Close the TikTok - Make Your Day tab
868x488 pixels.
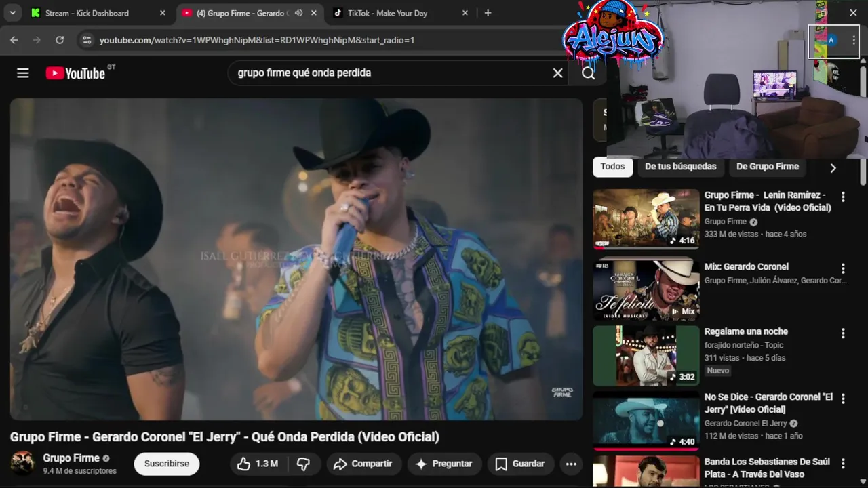pos(465,13)
